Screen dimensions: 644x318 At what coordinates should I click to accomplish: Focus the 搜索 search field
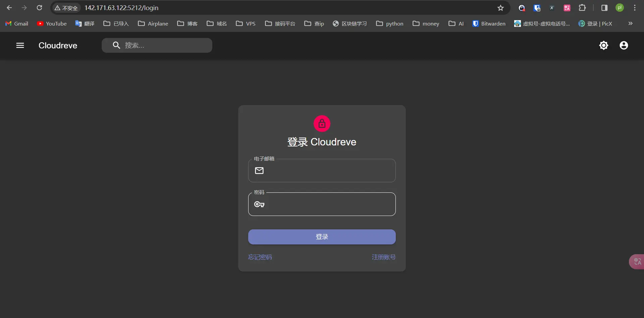(x=157, y=45)
